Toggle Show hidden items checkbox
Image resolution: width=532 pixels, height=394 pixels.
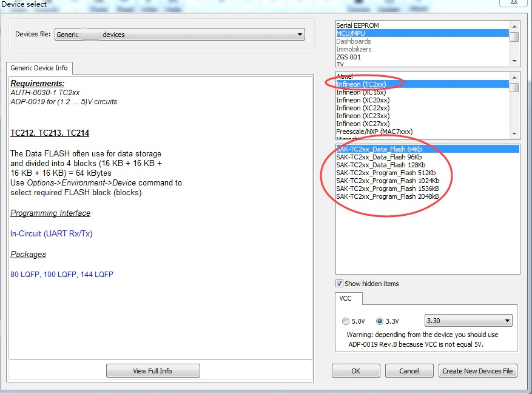[339, 284]
